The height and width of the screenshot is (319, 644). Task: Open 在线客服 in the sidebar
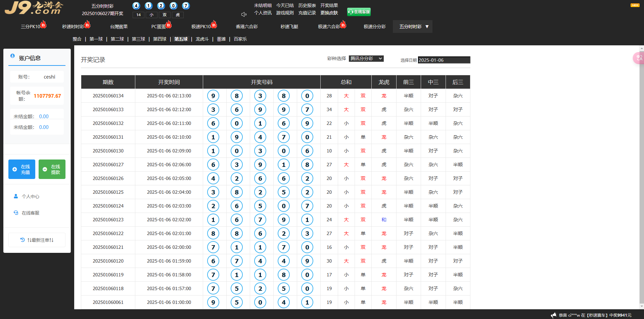click(x=30, y=213)
